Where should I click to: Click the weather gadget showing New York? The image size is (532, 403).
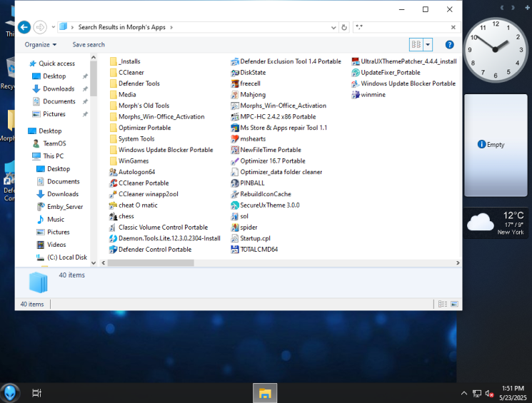click(496, 223)
